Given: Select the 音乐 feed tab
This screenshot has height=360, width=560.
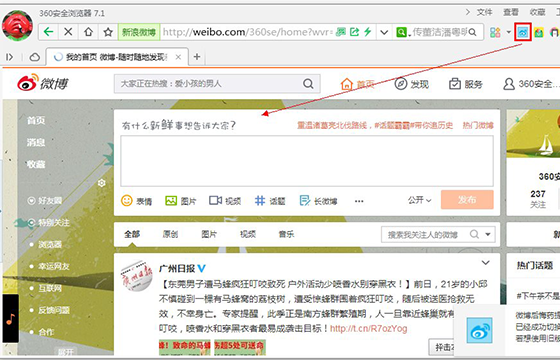Looking at the screenshot, I should tap(286, 234).
